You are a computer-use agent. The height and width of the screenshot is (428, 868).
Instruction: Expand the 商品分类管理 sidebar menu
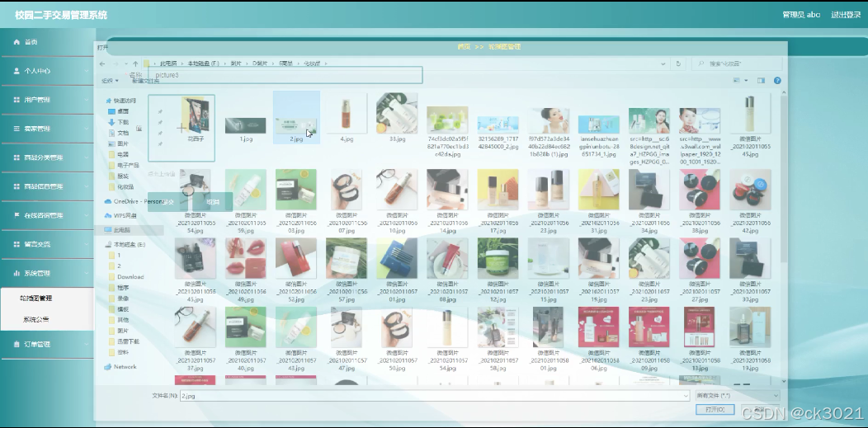pos(47,158)
